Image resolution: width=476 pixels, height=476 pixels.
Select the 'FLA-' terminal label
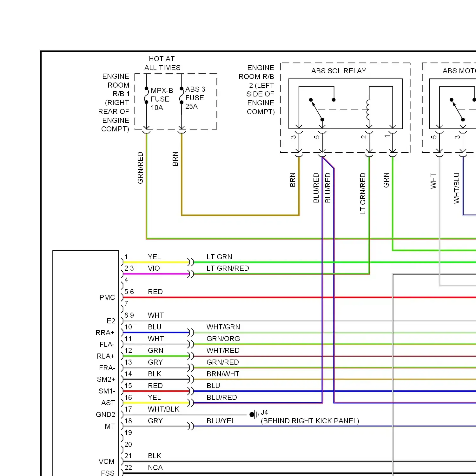tap(107, 344)
